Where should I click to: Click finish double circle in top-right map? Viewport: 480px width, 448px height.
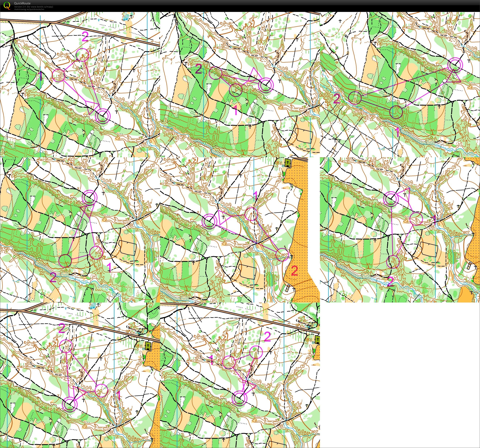click(x=455, y=65)
